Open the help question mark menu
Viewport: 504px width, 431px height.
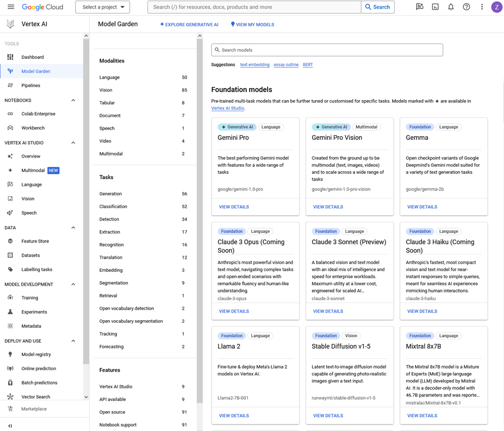click(x=466, y=7)
